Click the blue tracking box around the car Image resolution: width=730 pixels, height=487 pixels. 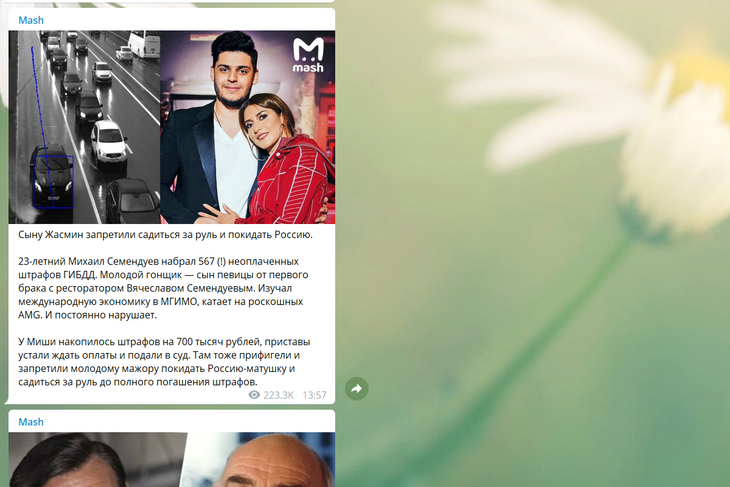54,182
